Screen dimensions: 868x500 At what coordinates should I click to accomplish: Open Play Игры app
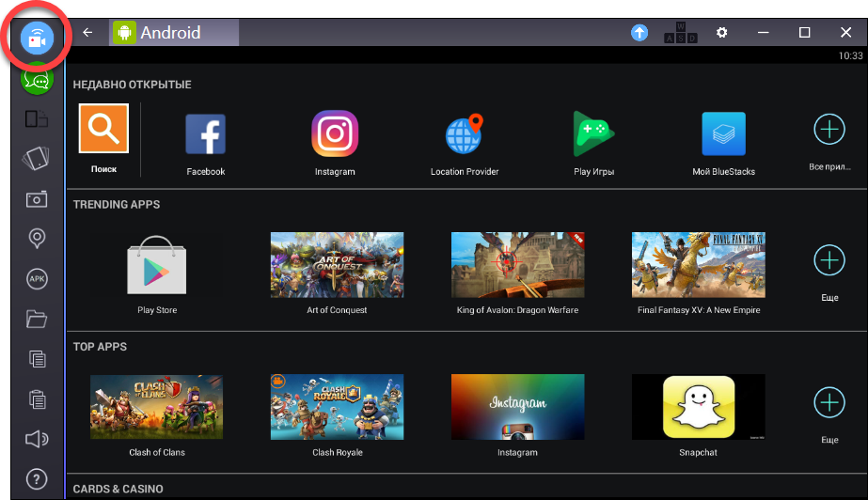point(593,133)
